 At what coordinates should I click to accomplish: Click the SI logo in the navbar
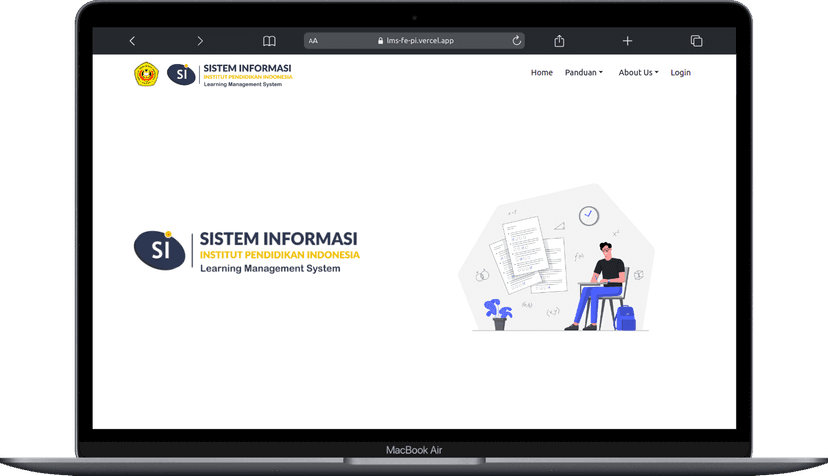pyautogui.click(x=181, y=74)
